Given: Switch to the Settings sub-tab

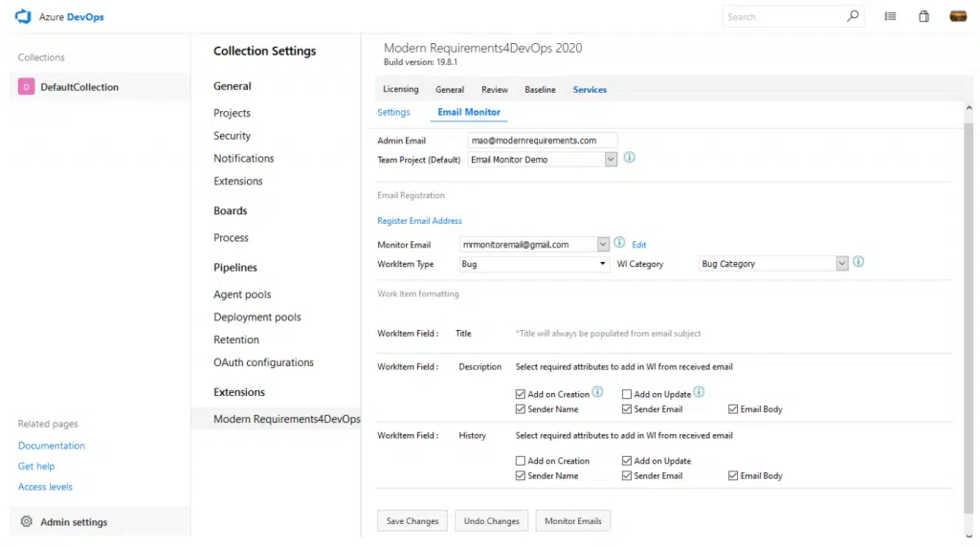Looking at the screenshot, I should 393,112.
